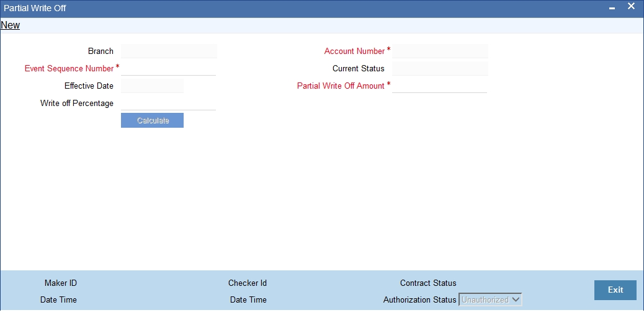Close the Partial Write Off window
644x315 pixels.
pos(631,7)
